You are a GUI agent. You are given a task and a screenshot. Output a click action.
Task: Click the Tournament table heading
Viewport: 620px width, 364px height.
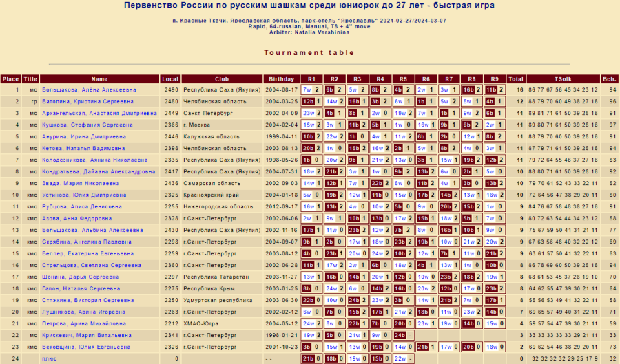tap(309, 52)
